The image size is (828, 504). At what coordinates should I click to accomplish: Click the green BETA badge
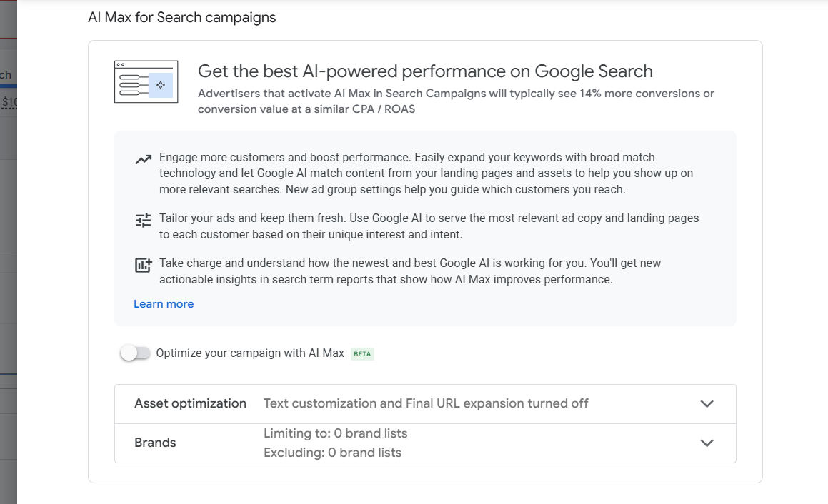coord(362,353)
